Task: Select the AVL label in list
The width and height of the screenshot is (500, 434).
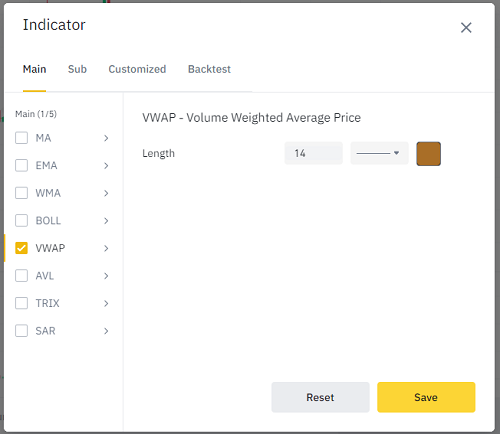Action: 45,276
